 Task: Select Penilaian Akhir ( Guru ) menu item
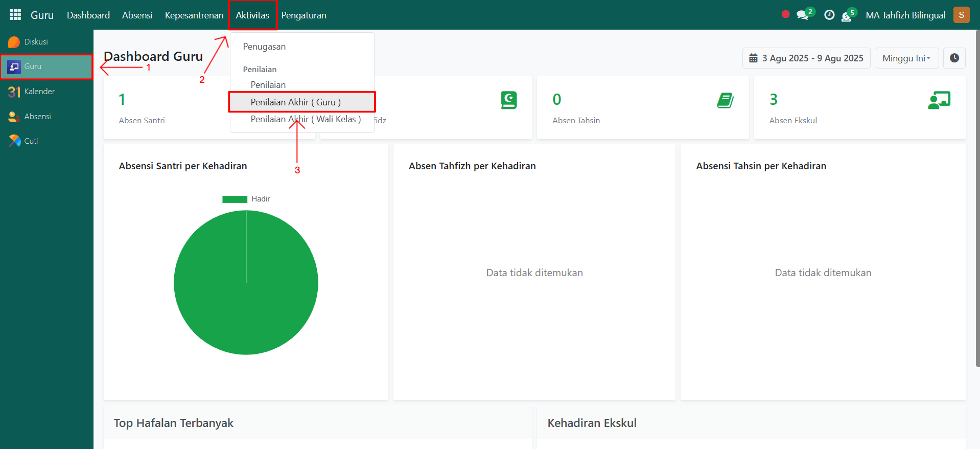pos(295,102)
